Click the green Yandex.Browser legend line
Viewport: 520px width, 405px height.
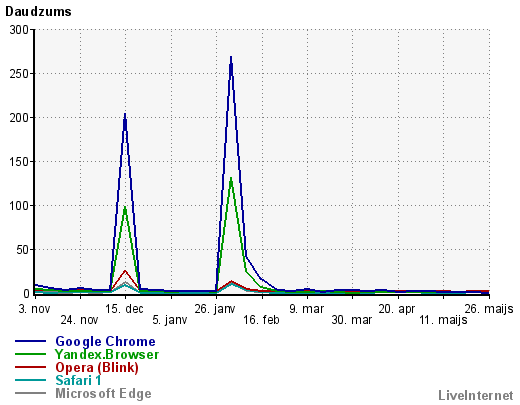pos(30,354)
